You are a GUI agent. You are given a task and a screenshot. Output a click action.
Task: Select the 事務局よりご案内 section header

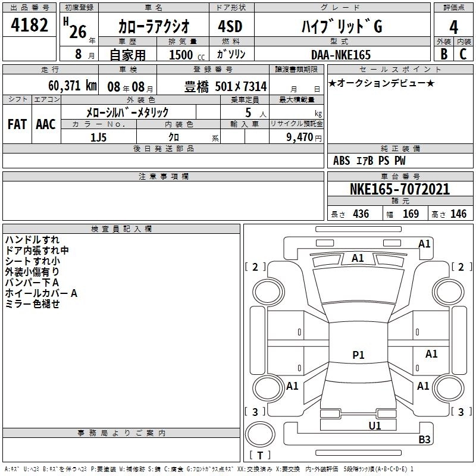[121, 433]
